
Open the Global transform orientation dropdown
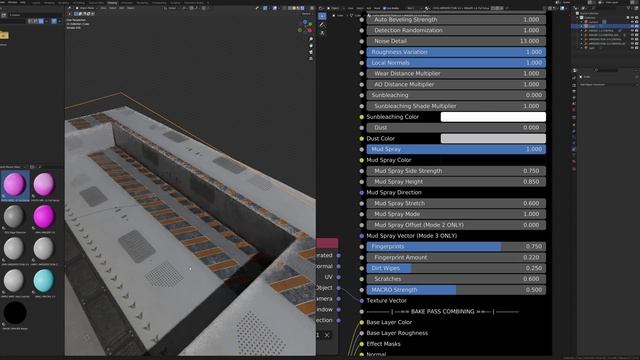(x=171, y=8)
